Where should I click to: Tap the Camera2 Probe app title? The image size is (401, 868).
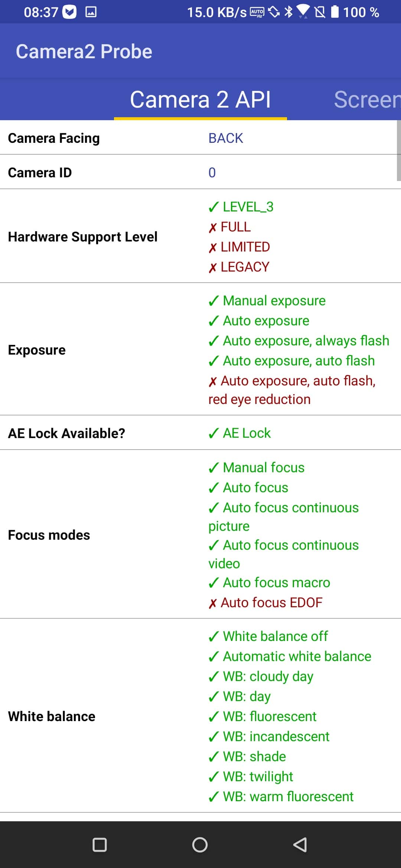point(84,51)
